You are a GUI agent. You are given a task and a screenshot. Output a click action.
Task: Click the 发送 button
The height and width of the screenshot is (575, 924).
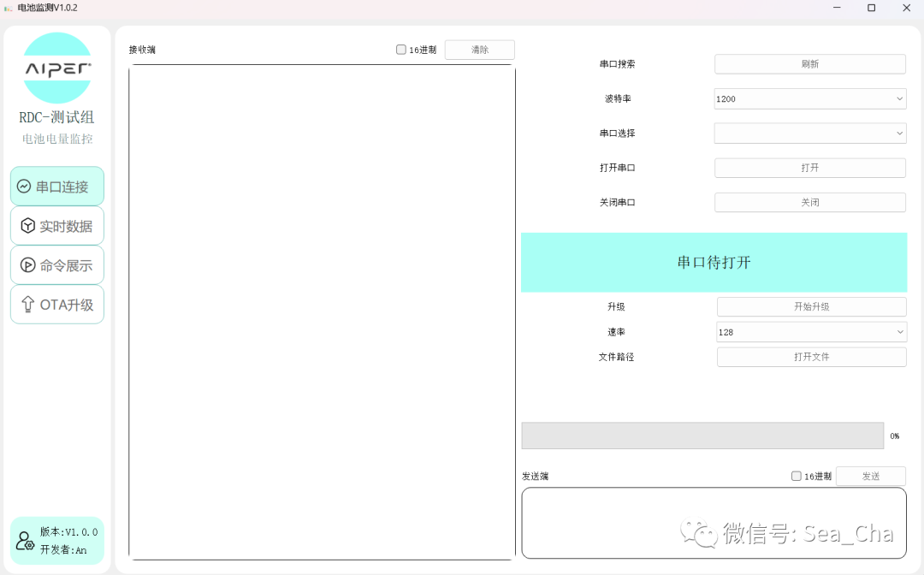[x=871, y=476]
